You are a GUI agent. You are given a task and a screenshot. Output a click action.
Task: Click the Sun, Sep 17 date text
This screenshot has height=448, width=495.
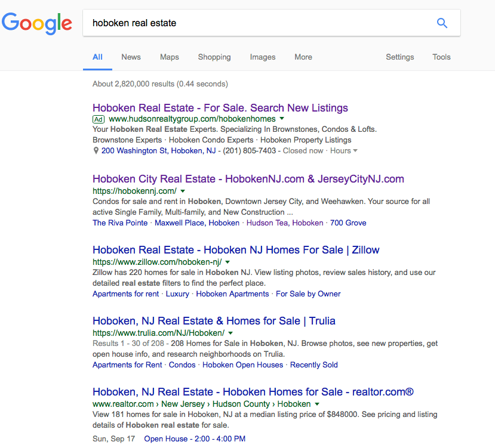113,438
